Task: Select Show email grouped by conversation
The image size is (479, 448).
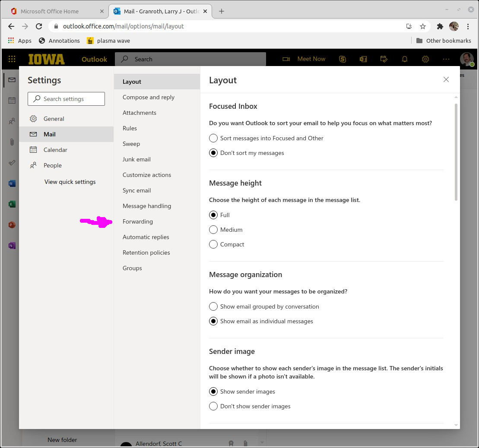Action: tap(213, 306)
